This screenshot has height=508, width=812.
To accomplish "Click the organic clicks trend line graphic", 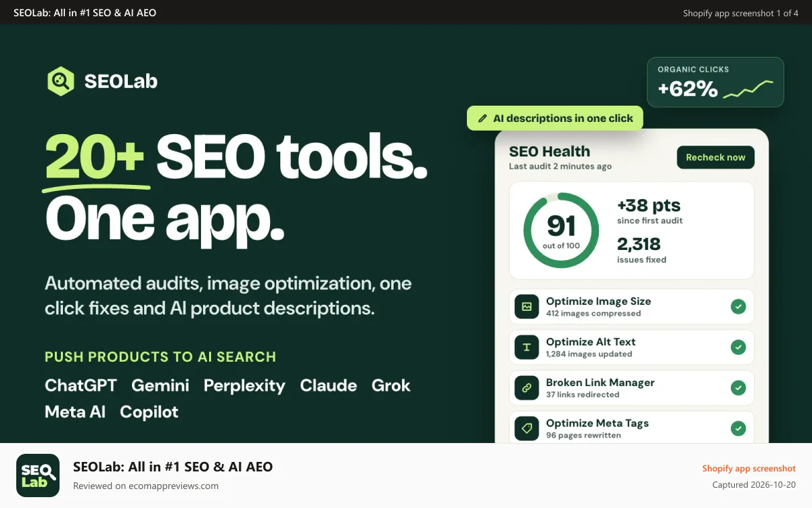I will 748,89.
